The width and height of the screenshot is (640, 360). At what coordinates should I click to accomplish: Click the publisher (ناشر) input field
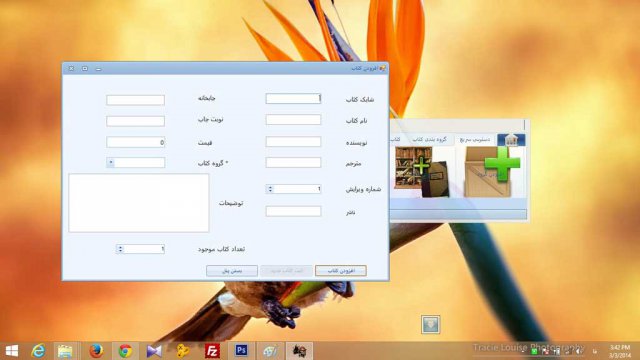293,211
